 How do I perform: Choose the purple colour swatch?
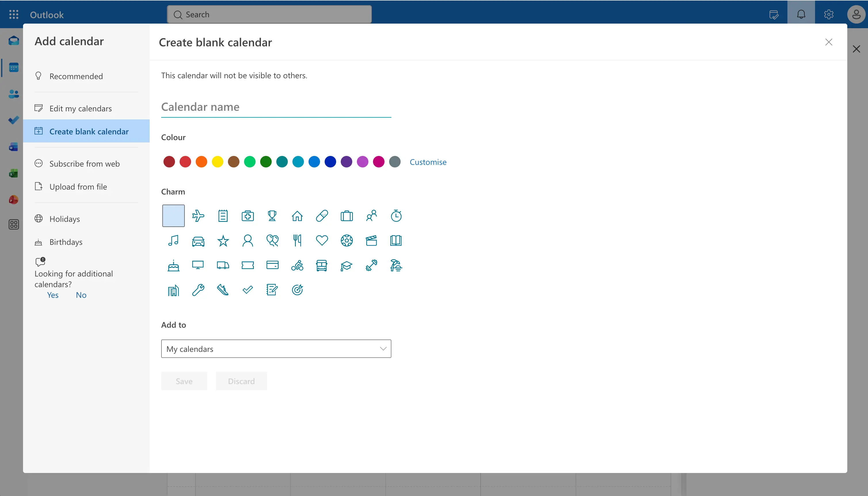pyautogui.click(x=347, y=162)
